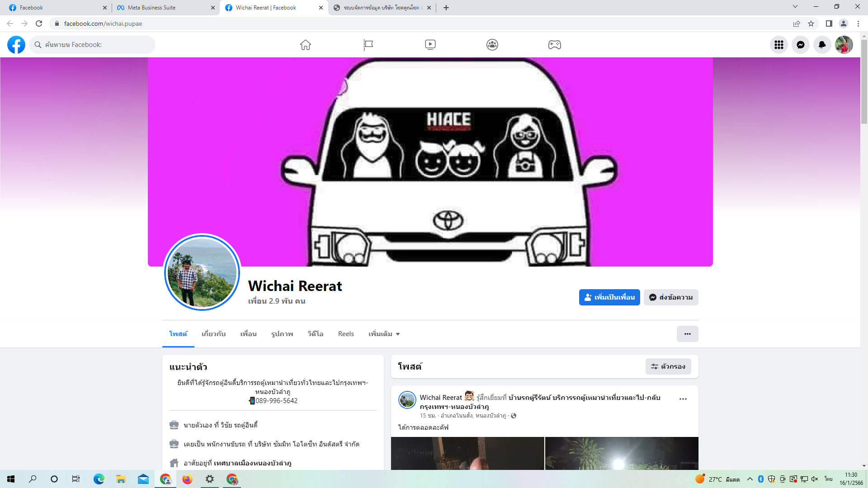Switch to the รูปภาพ tab

pyautogui.click(x=282, y=334)
